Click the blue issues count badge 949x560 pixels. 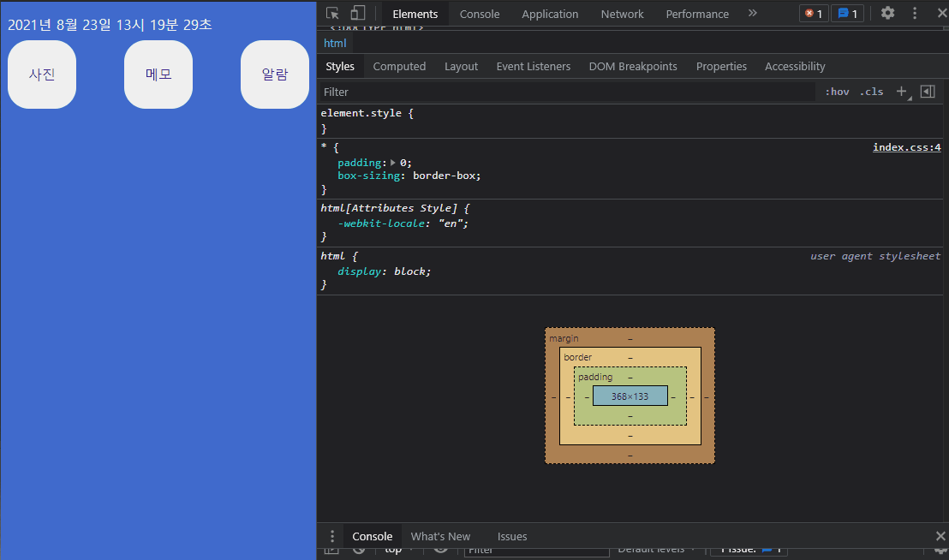coord(848,14)
